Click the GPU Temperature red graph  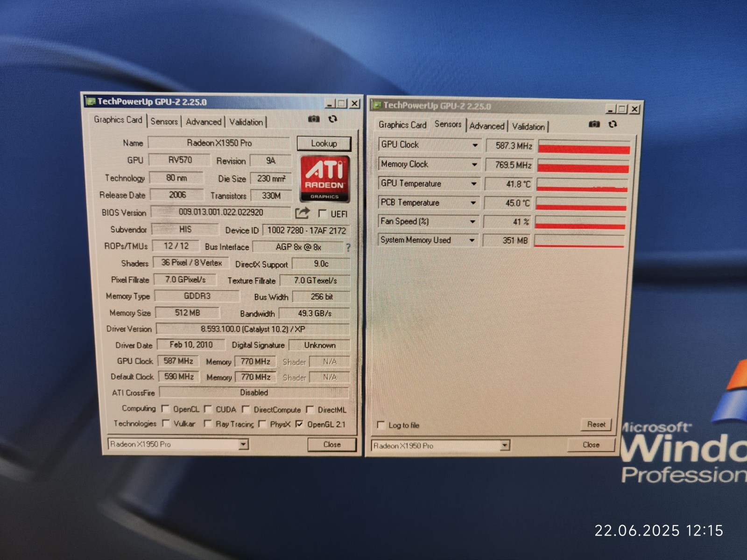click(x=582, y=185)
